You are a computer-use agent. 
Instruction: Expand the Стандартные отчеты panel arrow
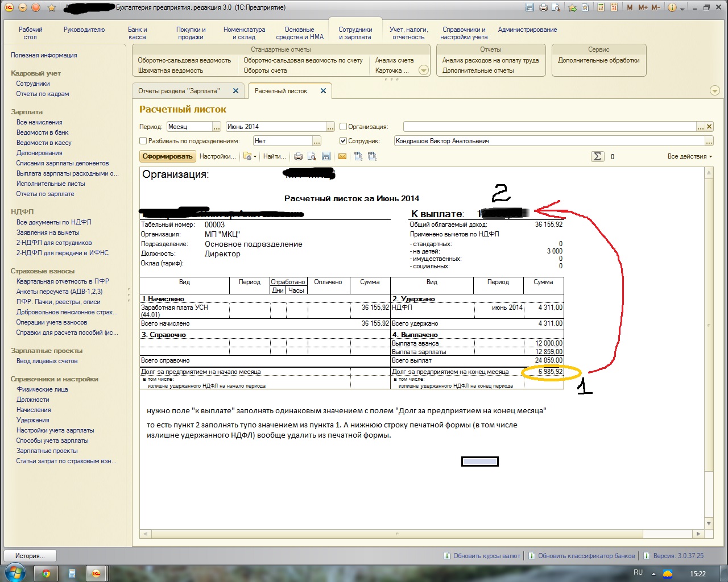423,70
